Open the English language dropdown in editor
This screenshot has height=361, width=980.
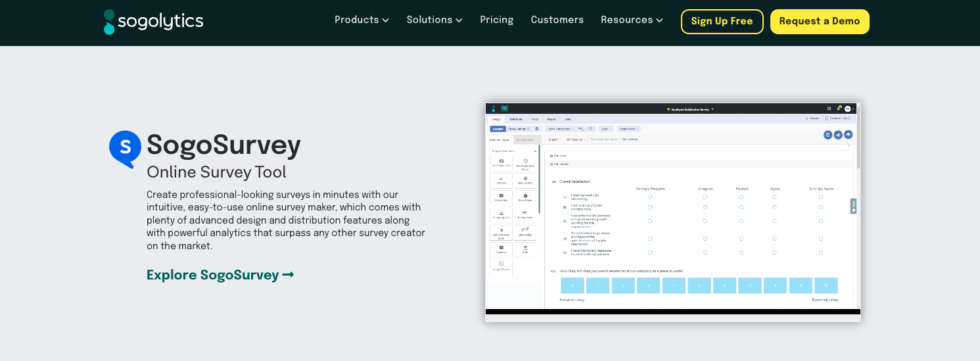(554, 139)
